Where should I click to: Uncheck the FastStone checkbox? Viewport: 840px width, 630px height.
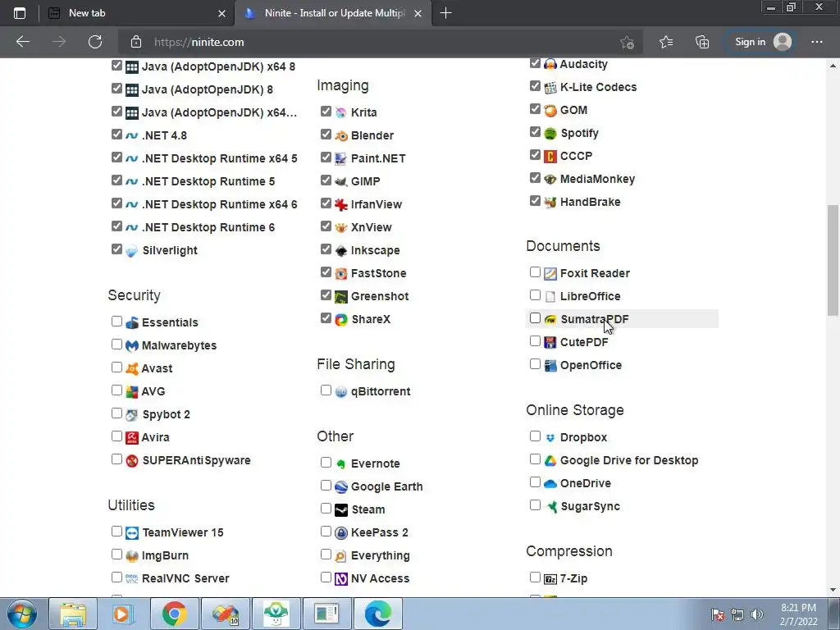[326, 272]
